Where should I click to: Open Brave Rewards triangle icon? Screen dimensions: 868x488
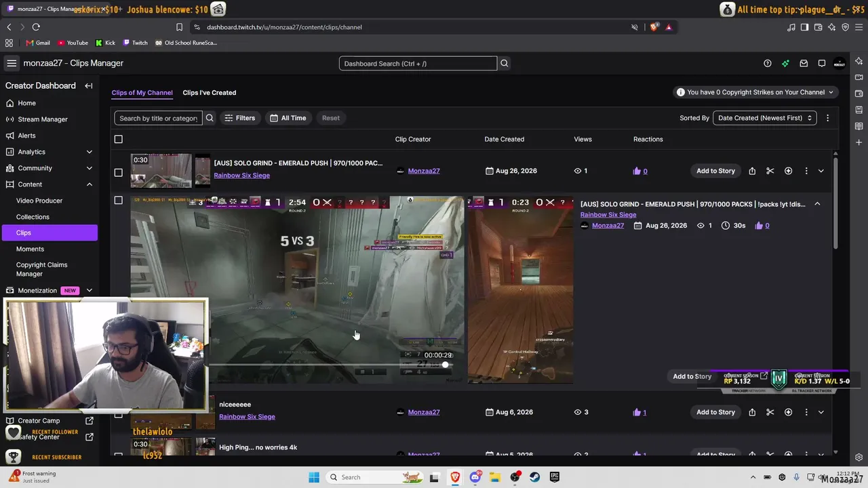(x=669, y=27)
